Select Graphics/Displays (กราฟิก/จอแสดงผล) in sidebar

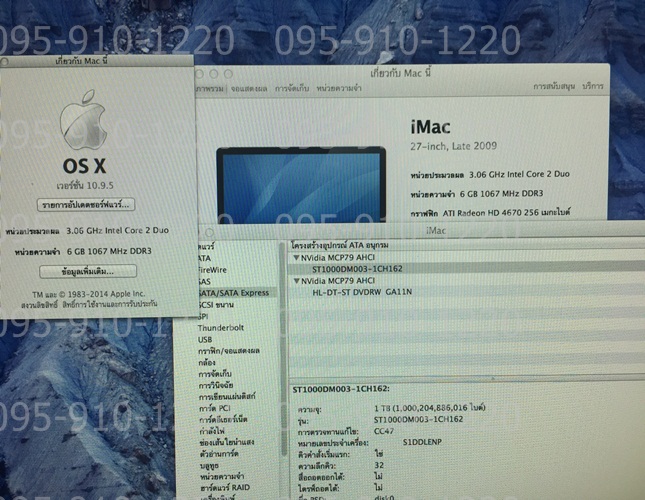point(229,351)
